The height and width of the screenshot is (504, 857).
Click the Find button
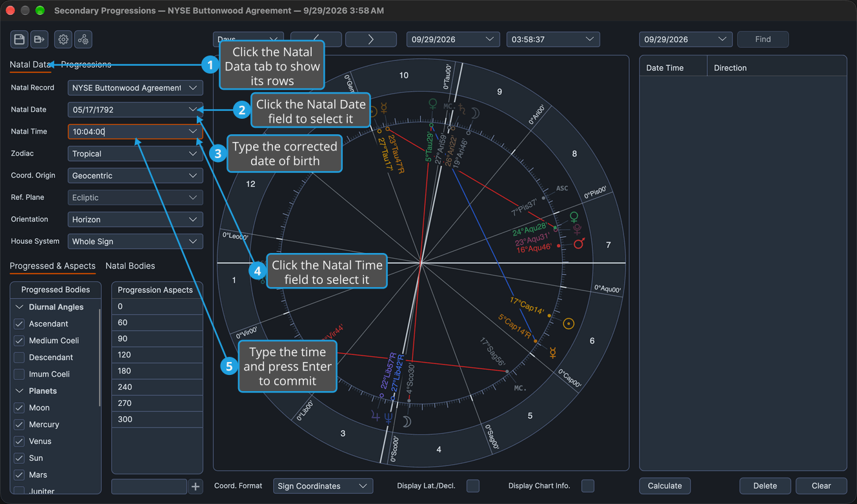763,39
